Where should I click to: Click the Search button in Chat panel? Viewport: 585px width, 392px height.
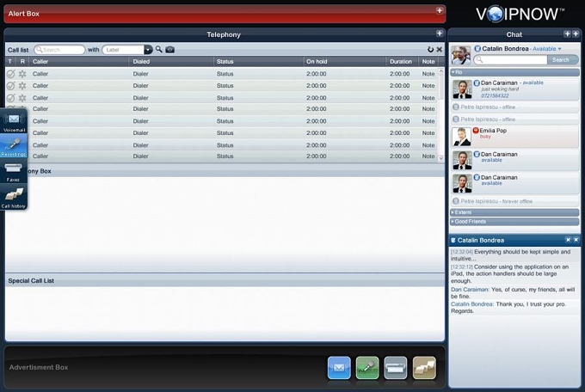(563, 59)
